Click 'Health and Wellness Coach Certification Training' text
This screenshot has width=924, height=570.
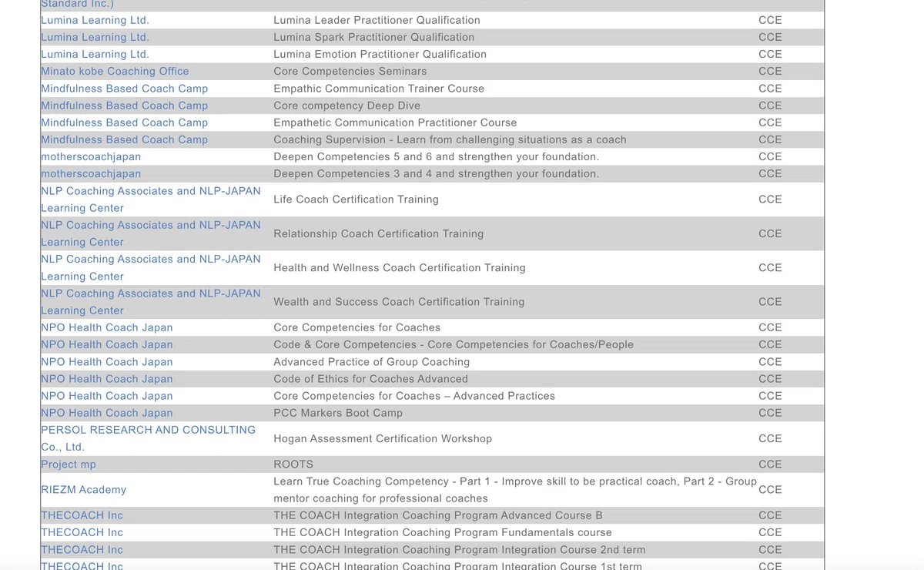(x=400, y=267)
